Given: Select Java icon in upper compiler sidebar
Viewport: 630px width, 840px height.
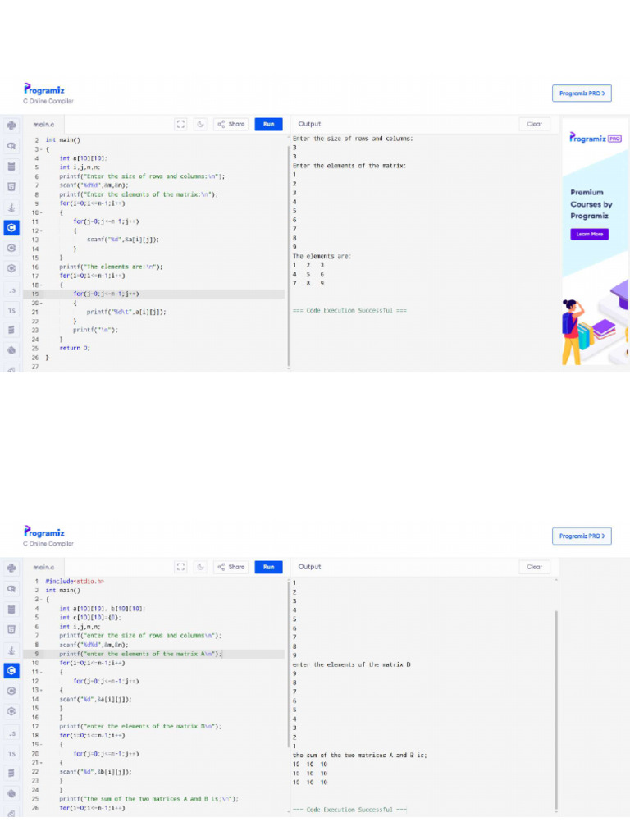Looking at the screenshot, I should (11, 208).
